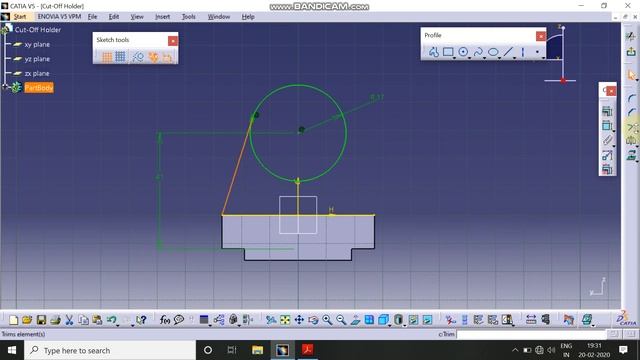Image resolution: width=640 pixels, height=360 pixels.
Task: Select yz plane in specification tree
Action: point(37,59)
